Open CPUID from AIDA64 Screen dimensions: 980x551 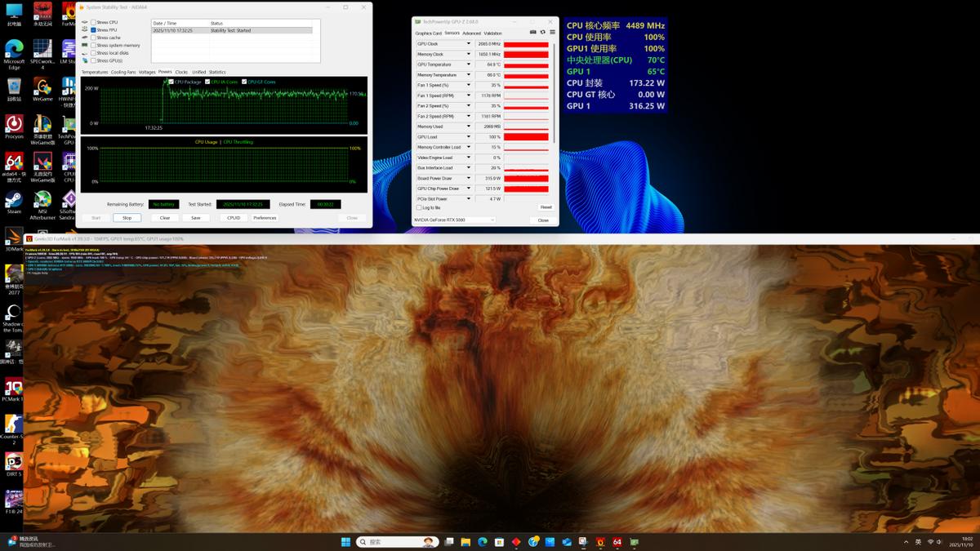click(x=234, y=218)
